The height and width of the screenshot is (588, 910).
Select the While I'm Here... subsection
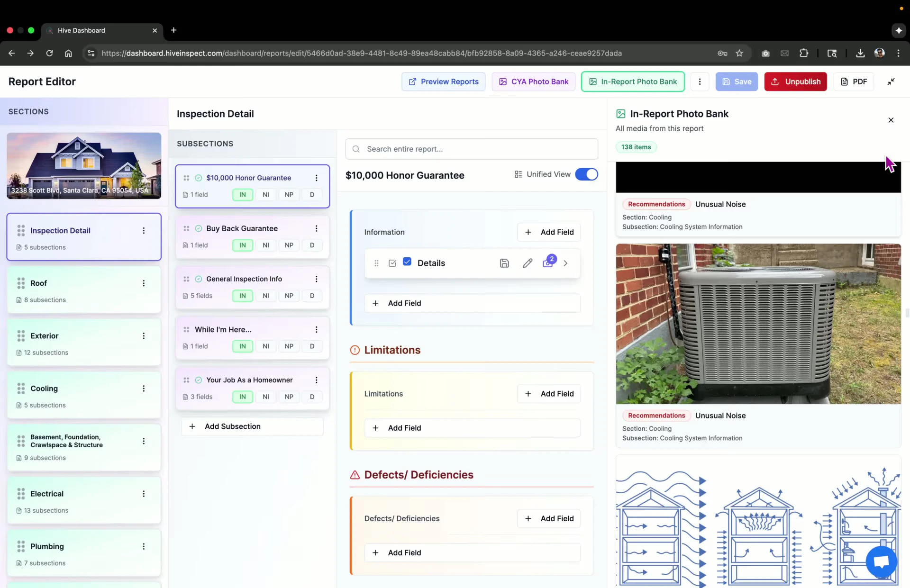252,338
